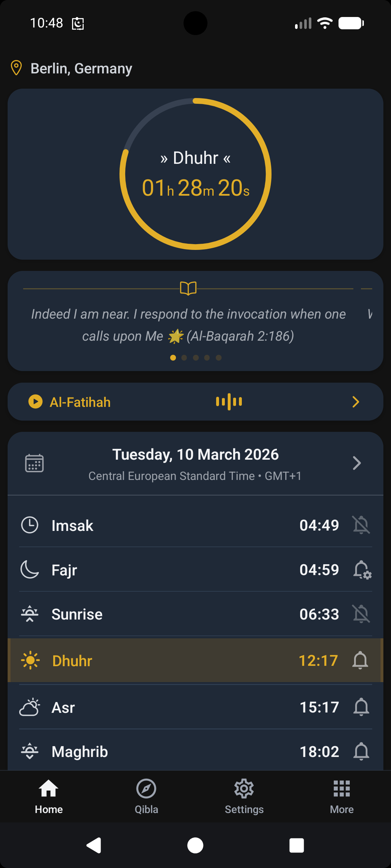The width and height of the screenshot is (391, 868).
Task: Tap the audio waveform icon
Action: [229, 402]
